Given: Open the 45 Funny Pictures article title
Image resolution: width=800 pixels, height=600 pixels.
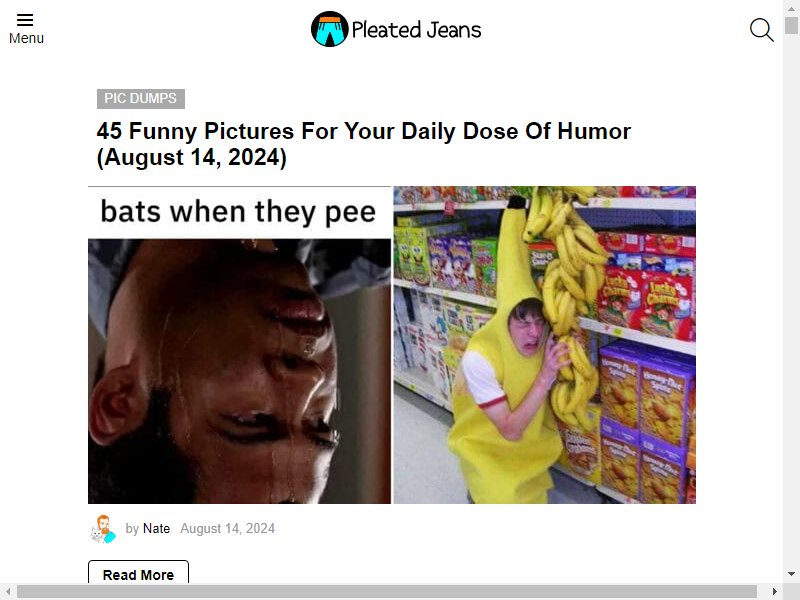Looking at the screenshot, I should pyautogui.click(x=364, y=144).
